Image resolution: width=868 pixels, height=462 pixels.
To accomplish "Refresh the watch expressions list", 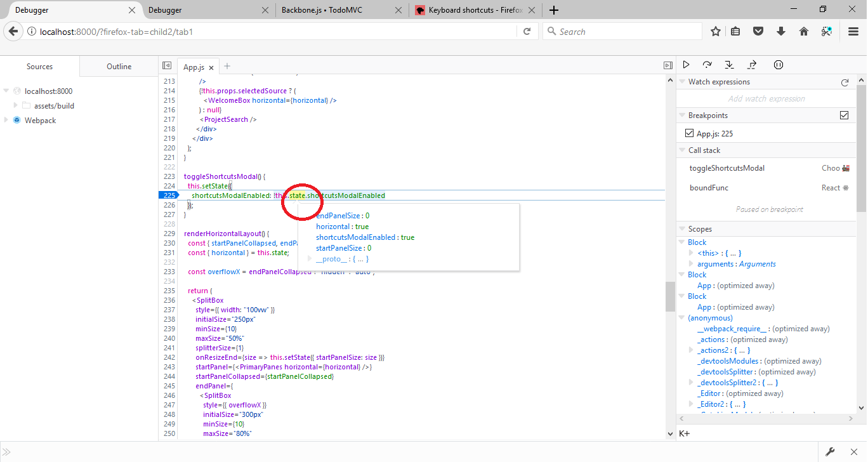I will (x=844, y=81).
